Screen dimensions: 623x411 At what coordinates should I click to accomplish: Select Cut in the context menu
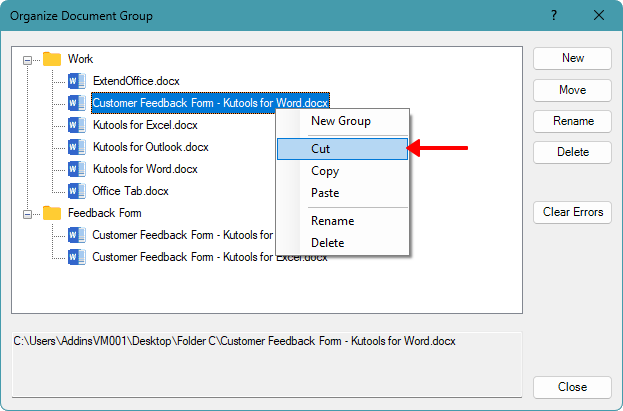click(342, 149)
